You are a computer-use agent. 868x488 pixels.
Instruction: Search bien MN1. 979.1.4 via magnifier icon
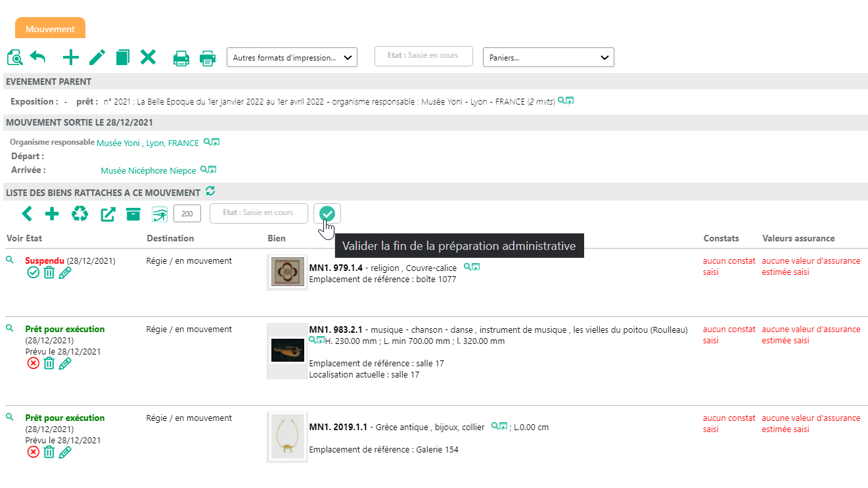[x=467, y=266]
